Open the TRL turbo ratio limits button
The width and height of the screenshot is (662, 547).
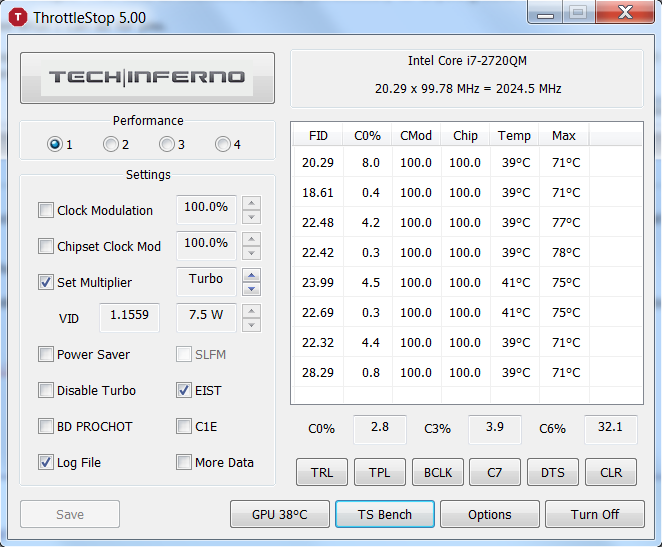tap(322, 472)
